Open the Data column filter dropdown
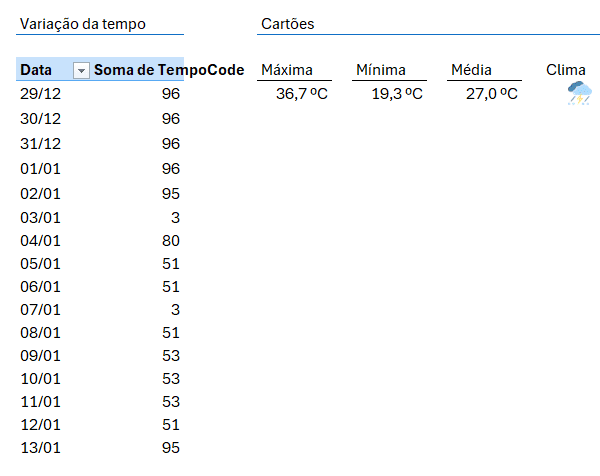The height and width of the screenshot is (476, 600). 81,70
